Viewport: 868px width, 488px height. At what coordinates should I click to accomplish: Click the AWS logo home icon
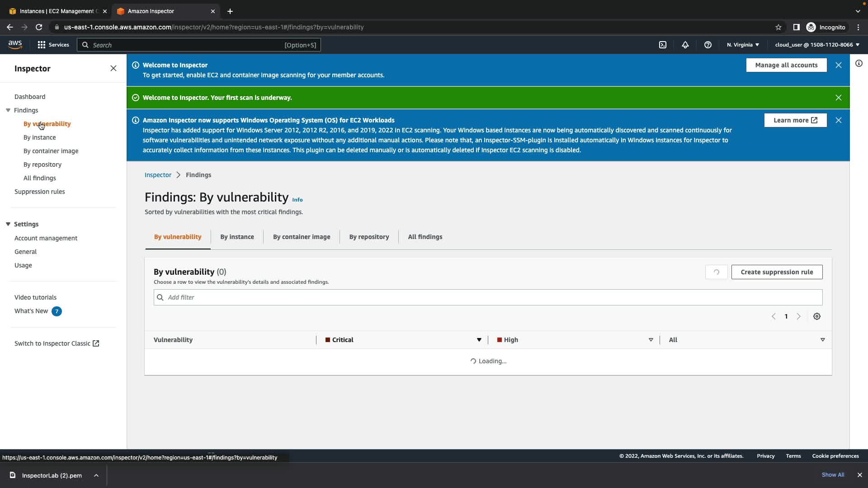click(x=15, y=44)
